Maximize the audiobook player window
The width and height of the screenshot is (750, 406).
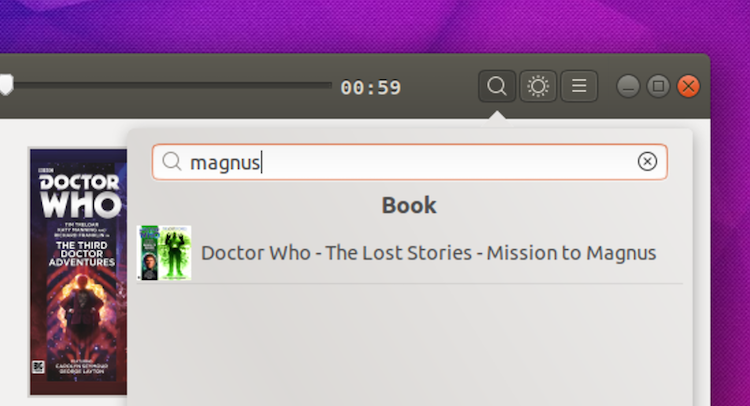click(x=658, y=87)
